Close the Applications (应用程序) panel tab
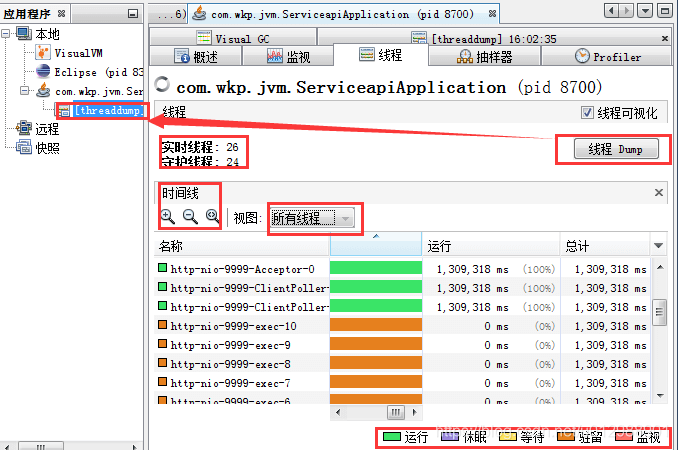 pos(61,14)
